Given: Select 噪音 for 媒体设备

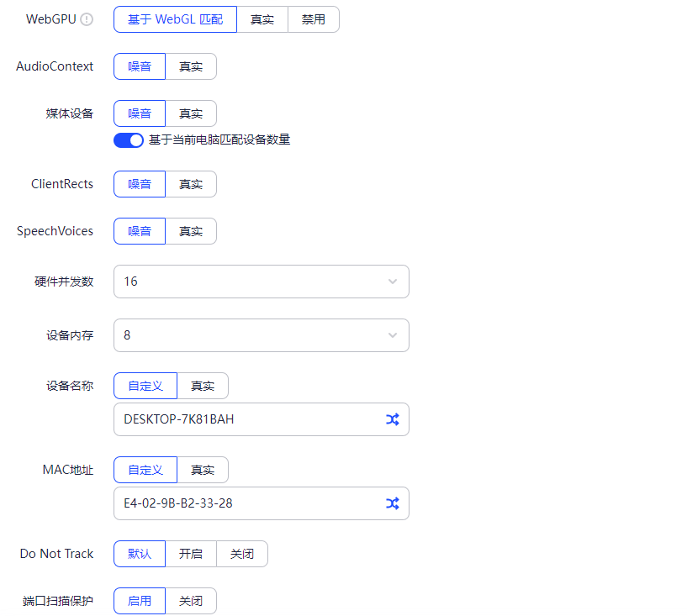Looking at the screenshot, I should [x=140, y=113].
